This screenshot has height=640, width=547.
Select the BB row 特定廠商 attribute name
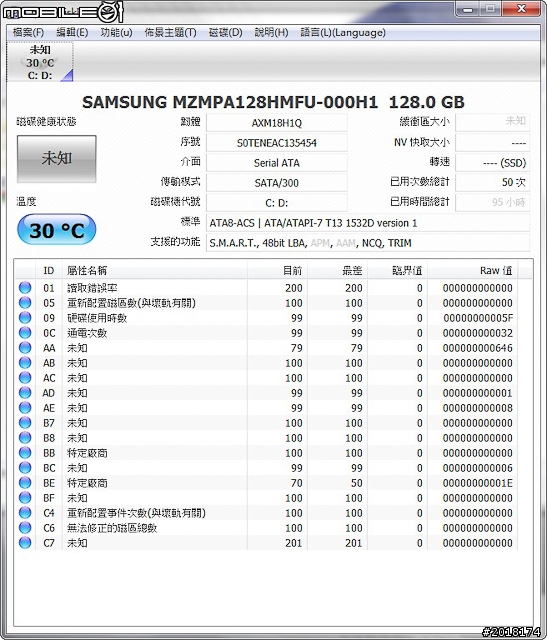coord(87,453)
